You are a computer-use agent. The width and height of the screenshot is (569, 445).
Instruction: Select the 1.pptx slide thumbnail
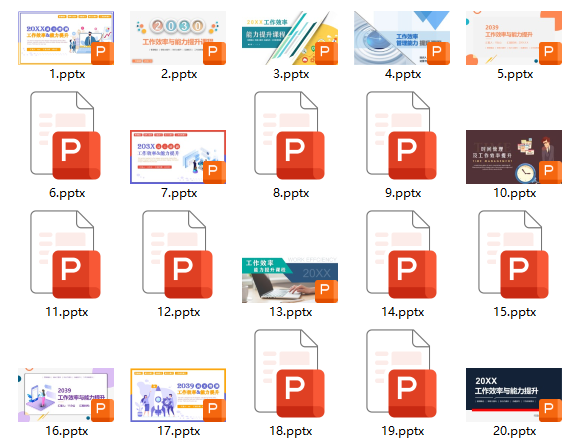point(66,38)
